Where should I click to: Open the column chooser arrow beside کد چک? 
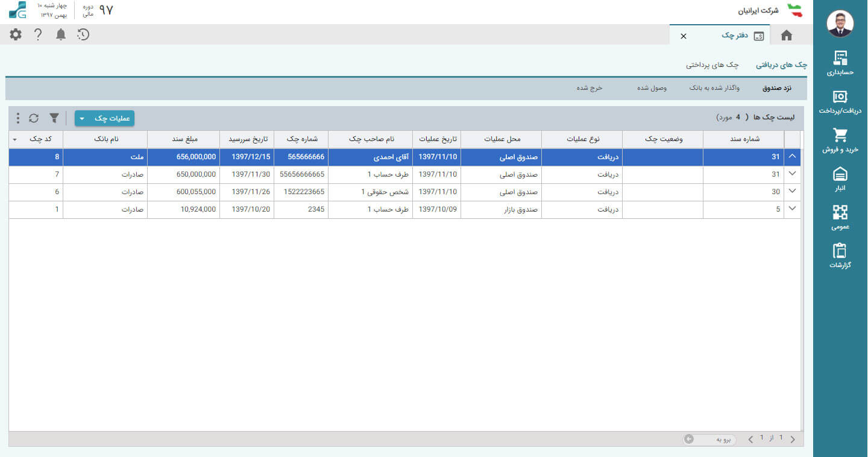pos(14,139)
